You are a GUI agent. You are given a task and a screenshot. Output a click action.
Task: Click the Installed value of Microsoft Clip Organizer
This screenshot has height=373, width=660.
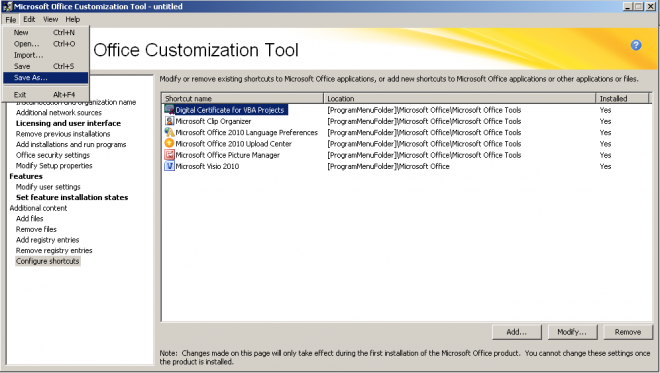tap(605, 121)
